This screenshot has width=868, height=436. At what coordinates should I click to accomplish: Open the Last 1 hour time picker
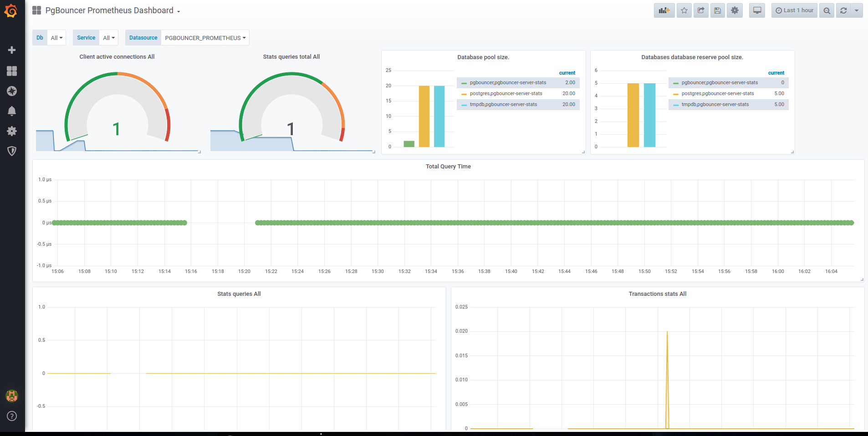coord(794,10)
